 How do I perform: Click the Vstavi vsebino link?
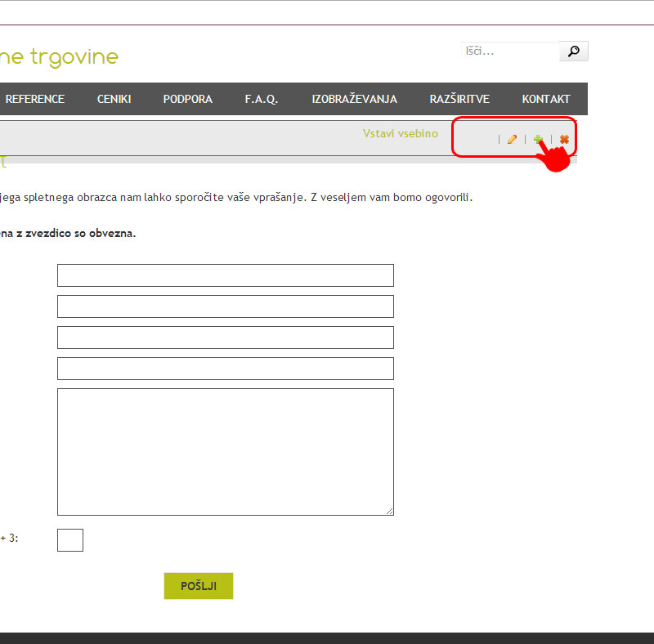click(x=401, y=133)
